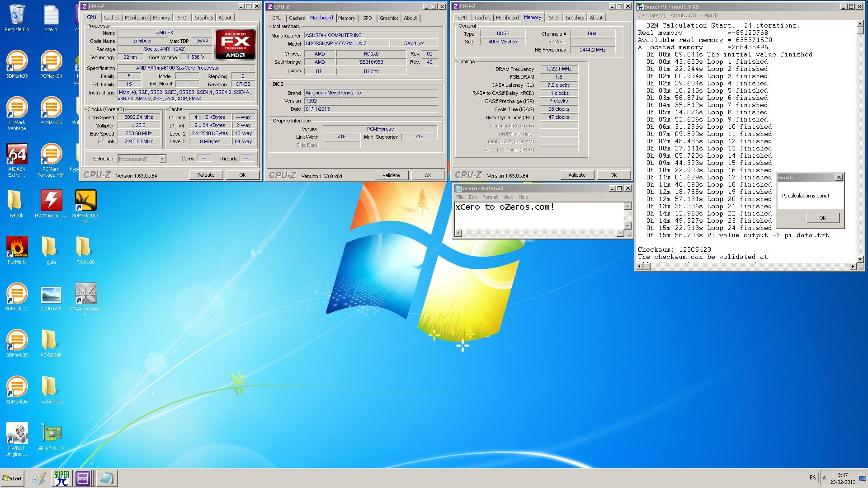
Task: Click CAS# Latency 7.0 clocks value
Action: coord(559,85)
